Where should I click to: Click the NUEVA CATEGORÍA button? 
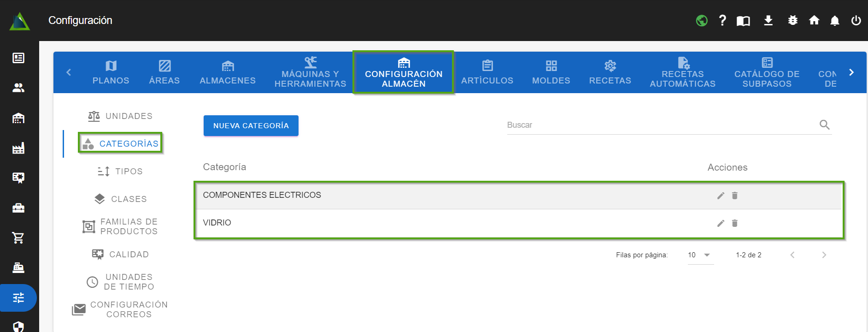[x=251, y=126]
